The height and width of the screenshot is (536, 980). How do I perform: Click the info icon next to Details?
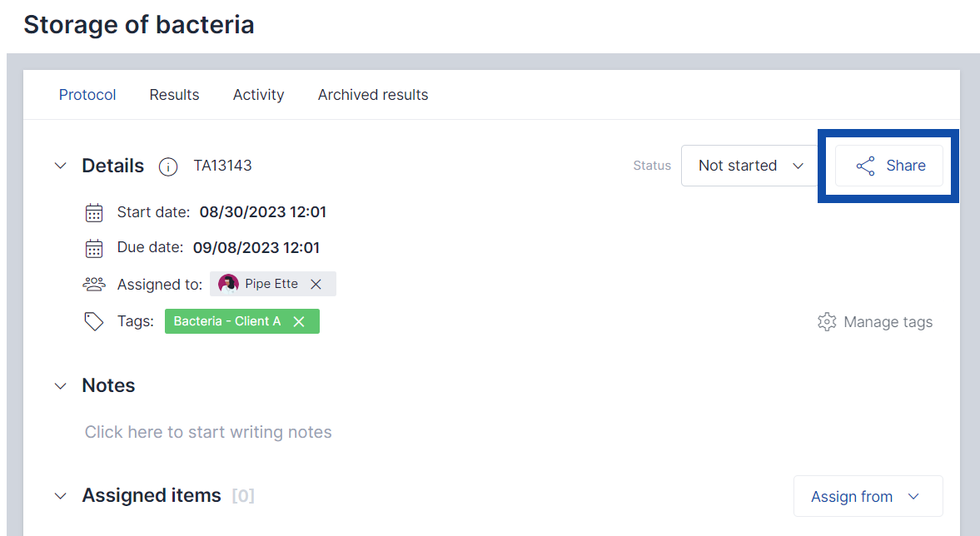pyautogui.click(x=168, y=166)
